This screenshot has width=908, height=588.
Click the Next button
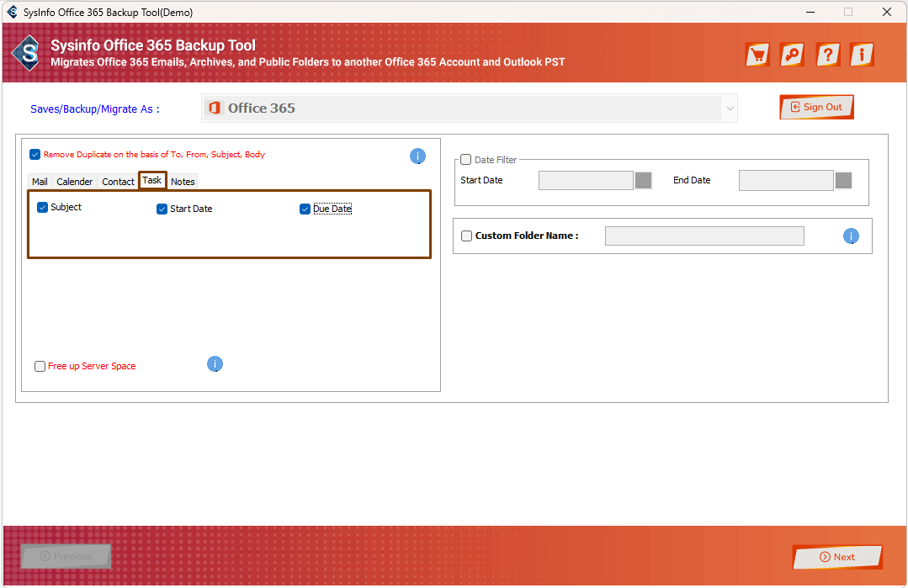coord(837,557)
